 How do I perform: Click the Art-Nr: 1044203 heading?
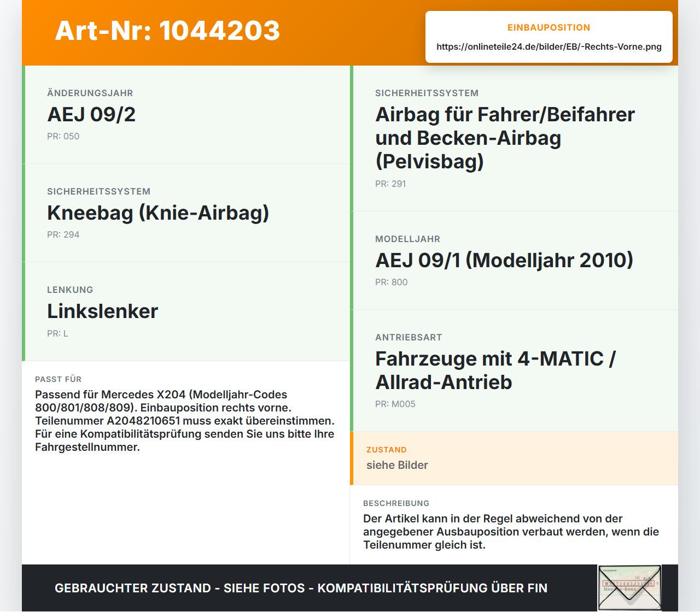[x=167, y=31]
